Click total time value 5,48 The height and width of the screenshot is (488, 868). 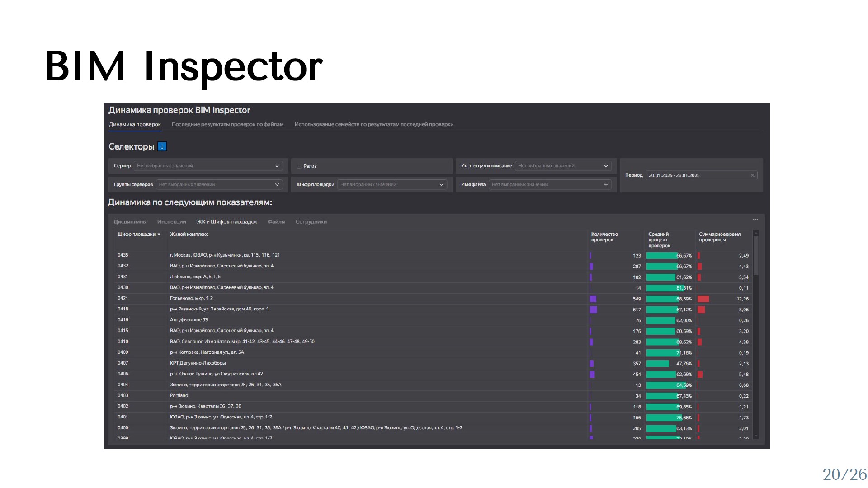[744, 375]
